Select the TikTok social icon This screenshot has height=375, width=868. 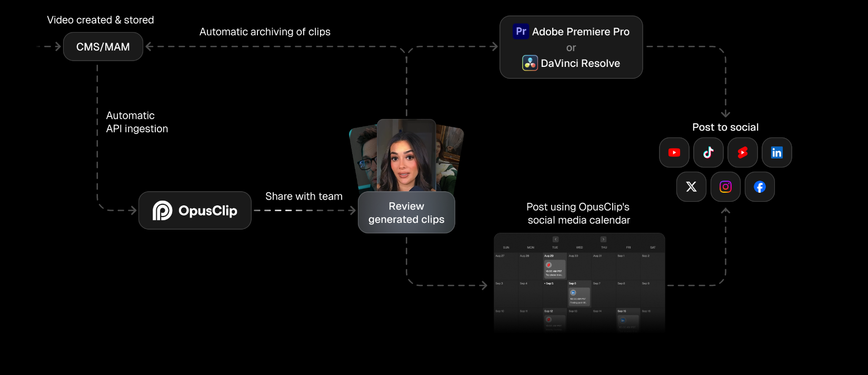(708, 153)
